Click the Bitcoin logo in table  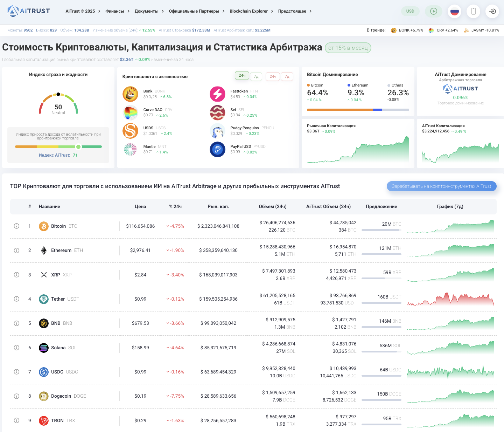(x=43, y=226)
